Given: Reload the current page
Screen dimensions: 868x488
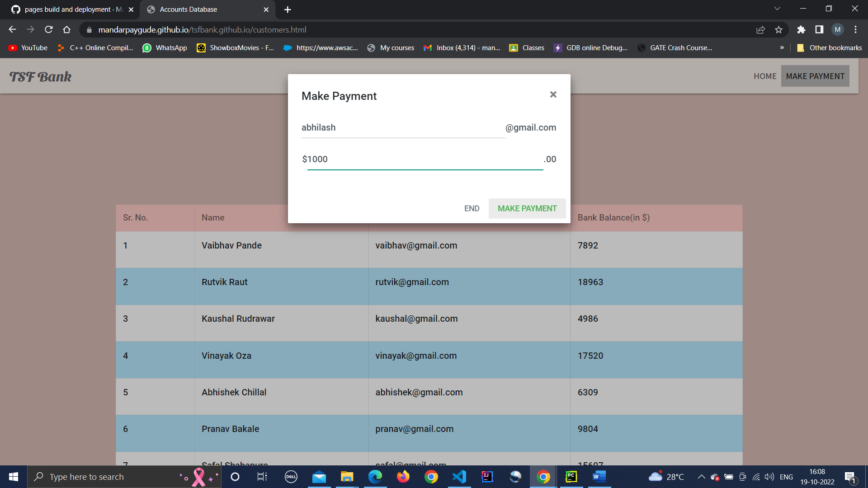Looking at the screenshot, I should (x=48, y=29).
